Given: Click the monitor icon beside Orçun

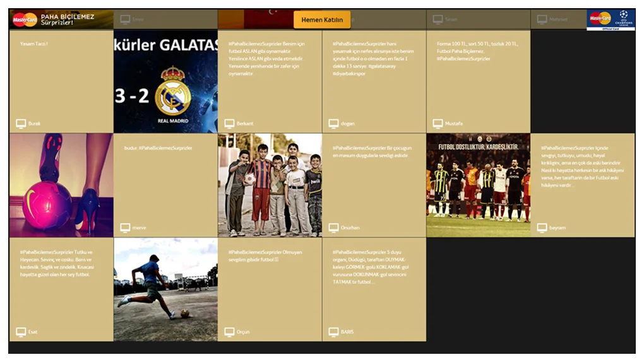Looking at the screenshot, I should pyautogui.click(x=229, y=332).
